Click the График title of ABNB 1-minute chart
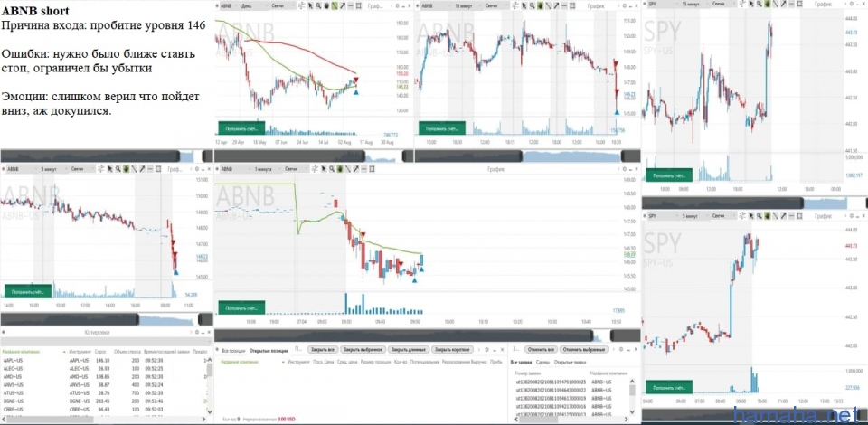The width and height of the screenshot is (868, 425). (495, 168)
